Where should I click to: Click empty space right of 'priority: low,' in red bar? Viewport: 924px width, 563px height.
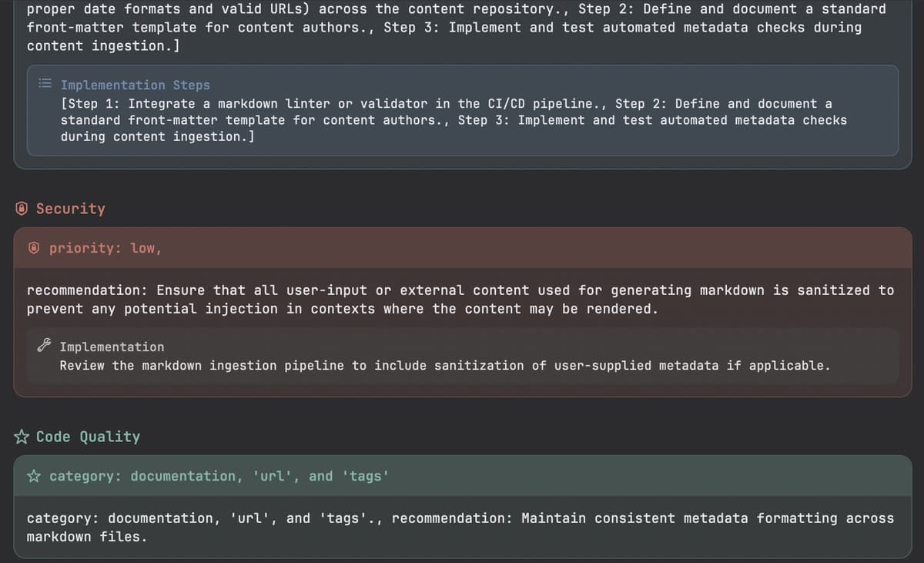click(539, 249)
